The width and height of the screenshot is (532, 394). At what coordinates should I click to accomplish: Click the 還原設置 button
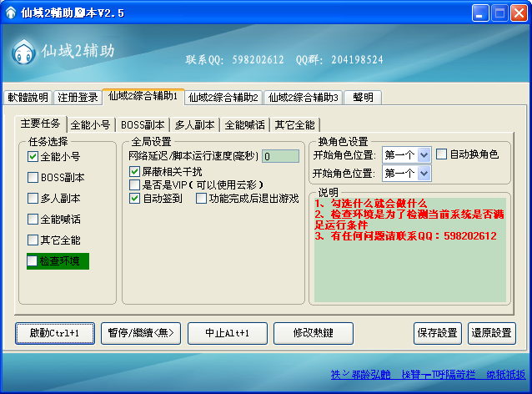tap(492, 333)
